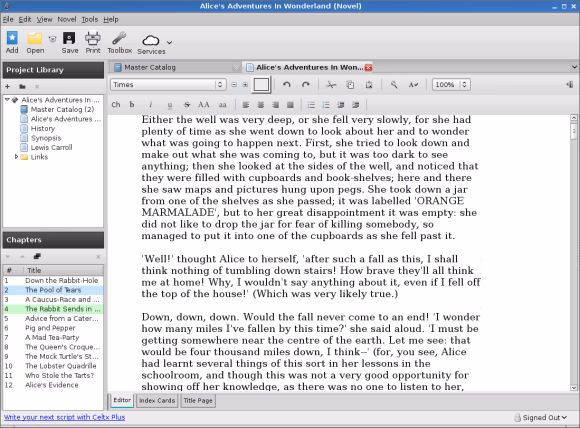The width and height of the screenshot is (580, 428).
Task: Click the Print icon in toolbar
Action: coord(93,38)
